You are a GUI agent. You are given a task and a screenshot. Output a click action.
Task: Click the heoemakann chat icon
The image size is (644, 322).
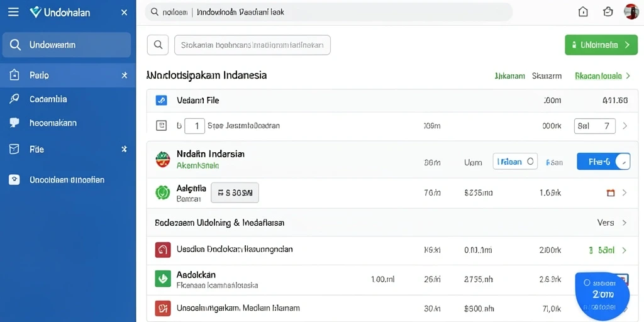pos(14,123)
